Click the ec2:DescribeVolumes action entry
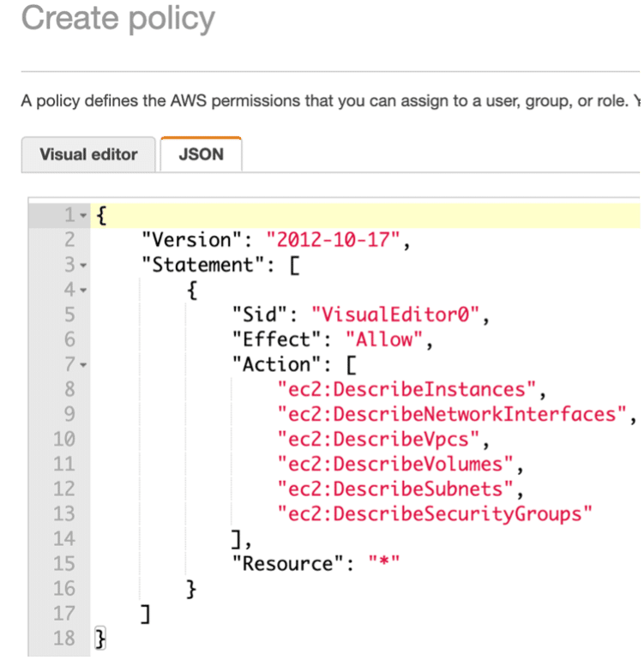 pos(395,465)
